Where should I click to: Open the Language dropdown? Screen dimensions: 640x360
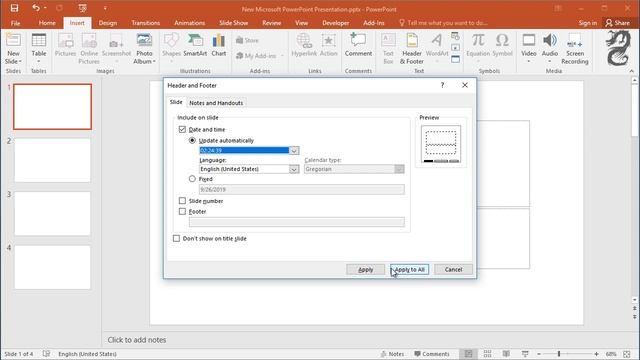coord(294,169)
